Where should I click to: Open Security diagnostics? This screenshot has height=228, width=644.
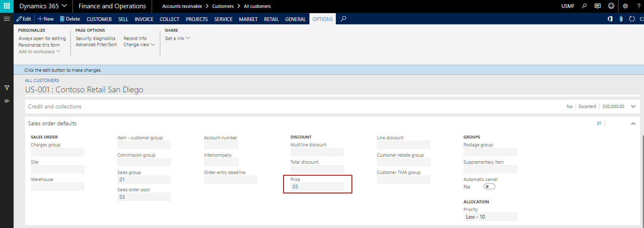pos(96,38)
